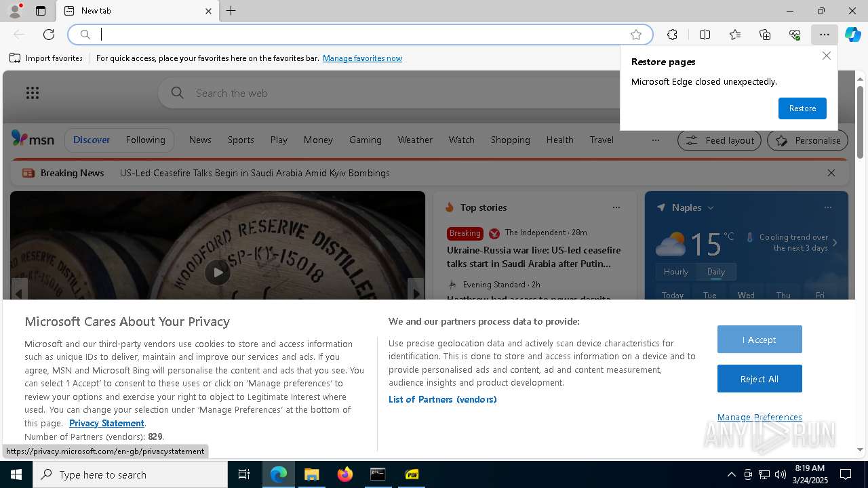Open Task View on taskbar
The image size is (868, 488).
coord(244,474)
